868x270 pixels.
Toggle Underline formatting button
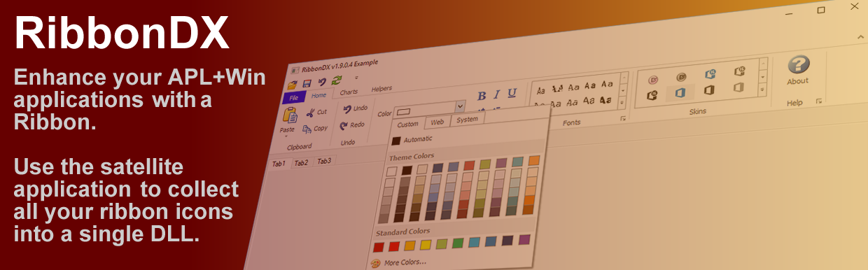click(x=512, y=93)
